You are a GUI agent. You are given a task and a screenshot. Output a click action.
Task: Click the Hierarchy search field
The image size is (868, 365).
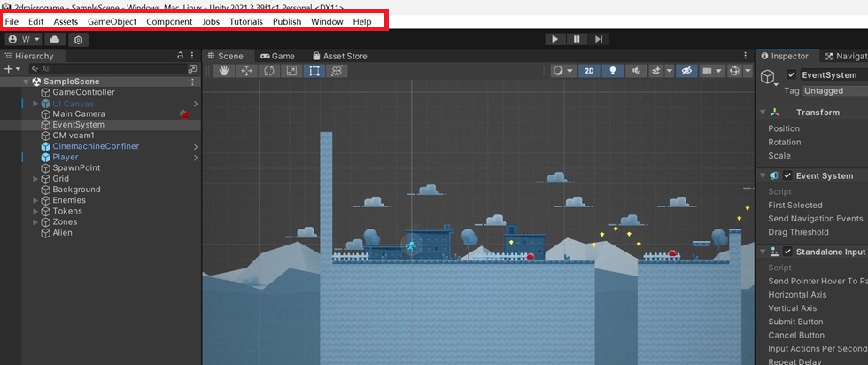click(x=108, y=69)
